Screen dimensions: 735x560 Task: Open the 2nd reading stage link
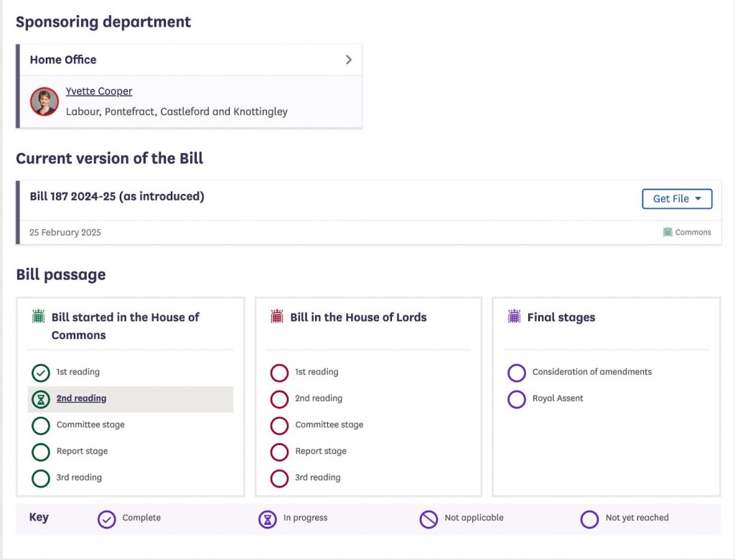pos(81,398)
